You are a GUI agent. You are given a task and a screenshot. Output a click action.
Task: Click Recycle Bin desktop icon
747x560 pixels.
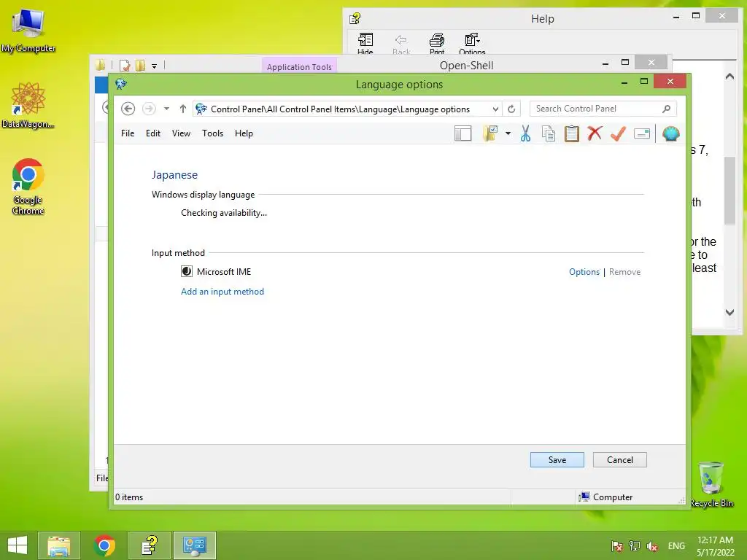[x=711, y=484]
